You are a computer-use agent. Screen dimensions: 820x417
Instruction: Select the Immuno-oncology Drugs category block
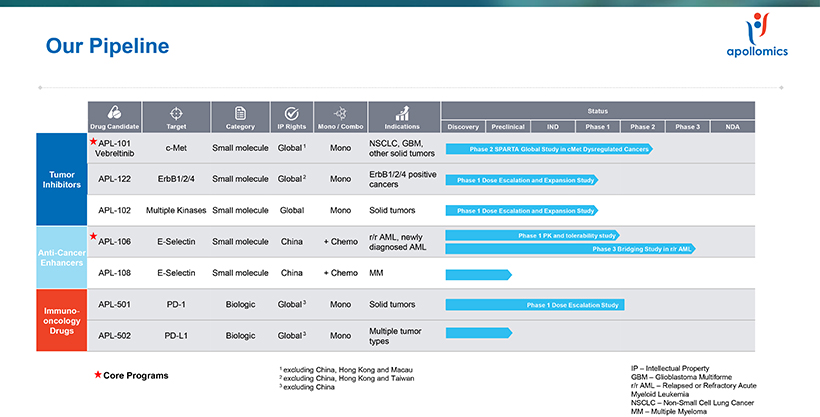click(x=62, y=319)
